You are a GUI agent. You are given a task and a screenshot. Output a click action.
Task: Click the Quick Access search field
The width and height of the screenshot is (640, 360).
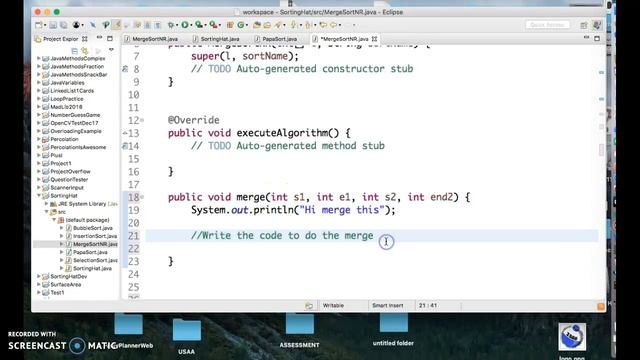pyautogui.click(x=547, y=25)
